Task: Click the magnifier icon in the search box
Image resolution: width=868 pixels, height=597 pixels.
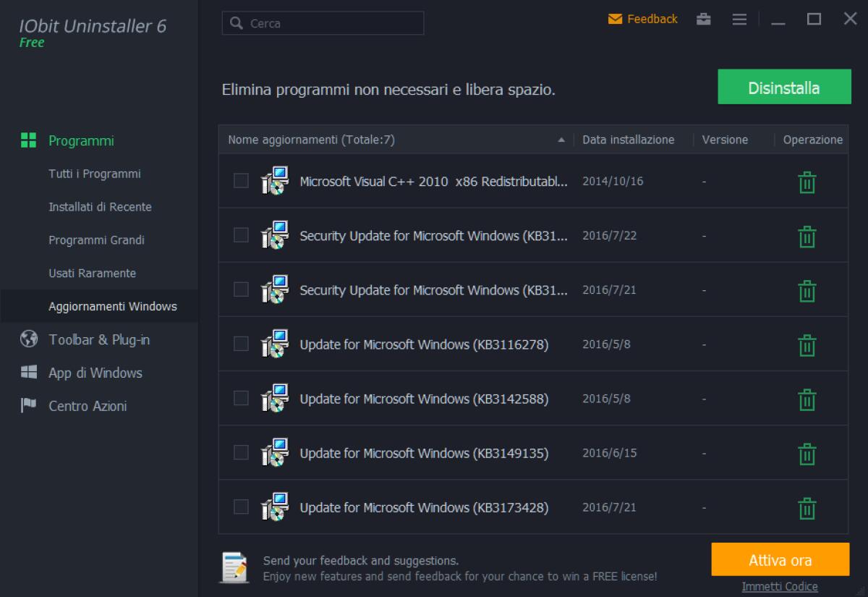Action: tap(235, 23)
